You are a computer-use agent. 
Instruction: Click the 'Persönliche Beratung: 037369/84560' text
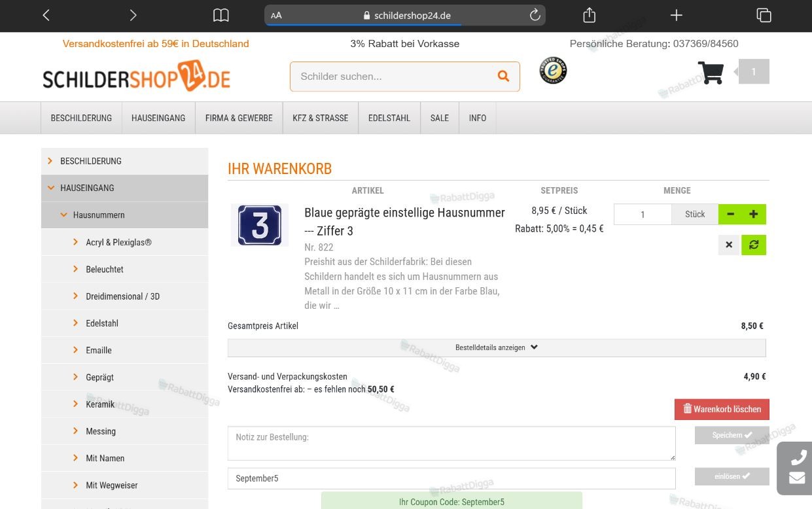[654, 44]
